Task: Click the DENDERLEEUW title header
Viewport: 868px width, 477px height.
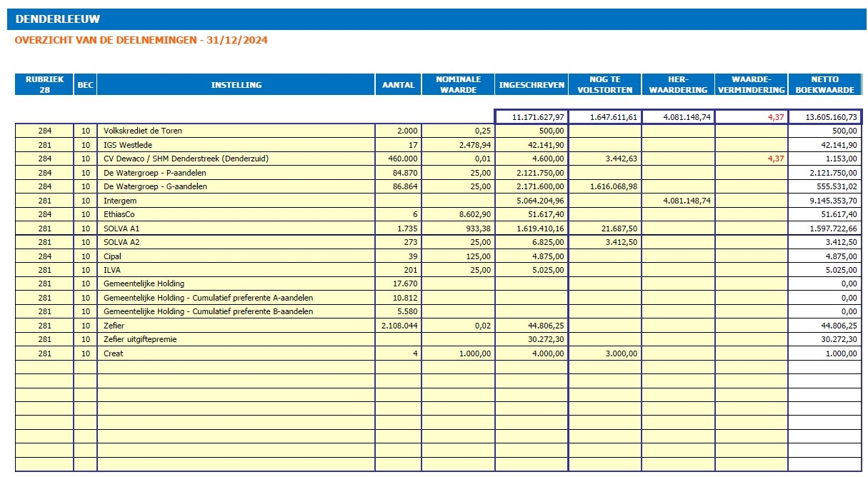Action: pyautogui.click(x=437, y=19)
